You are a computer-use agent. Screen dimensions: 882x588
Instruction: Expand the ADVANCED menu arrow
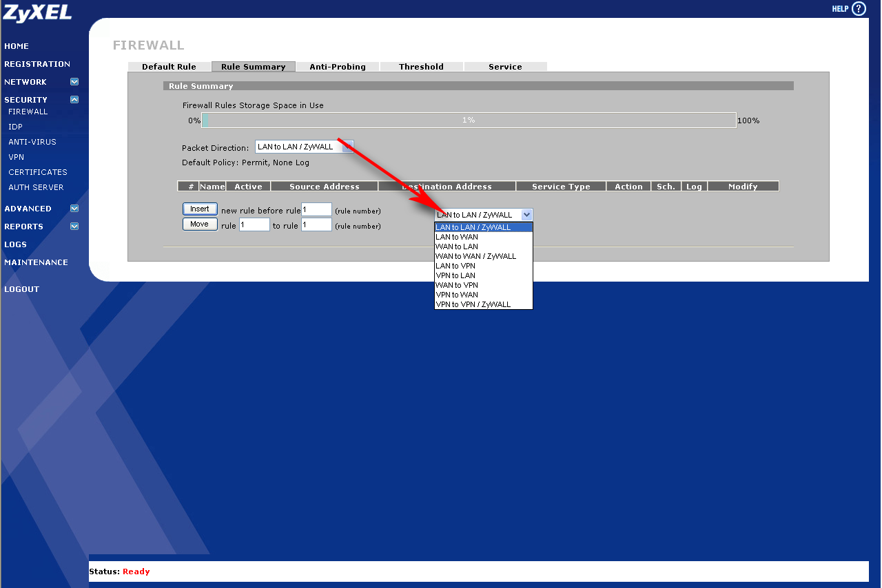(74, 209)
